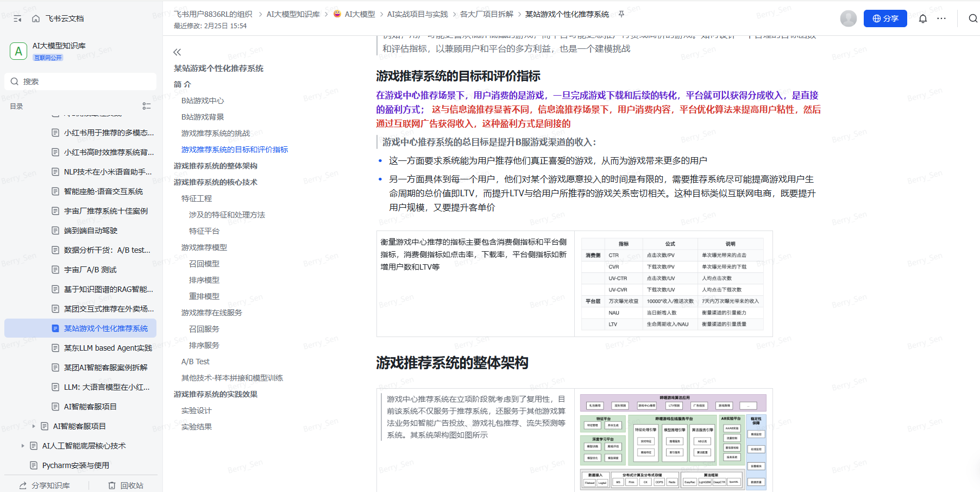Image resolution: width=980 pixels, height=492 pixels.
Task: Jump to outline item B站游戏中心
Action: (203, 101)
